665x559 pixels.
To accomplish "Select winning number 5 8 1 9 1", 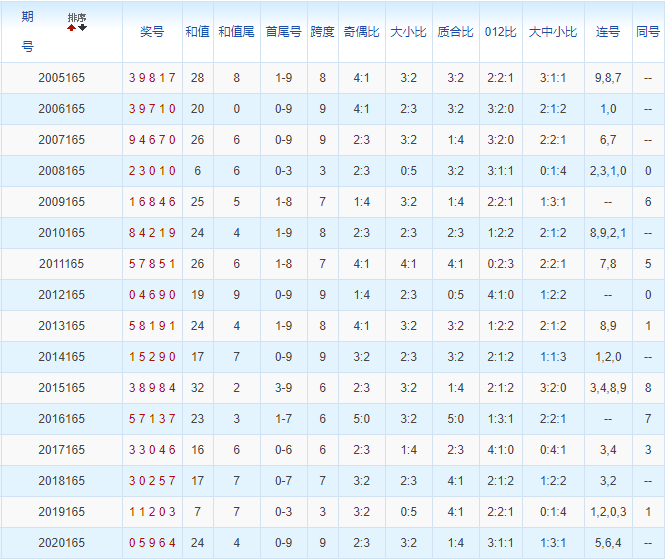I will pos(152,325).
